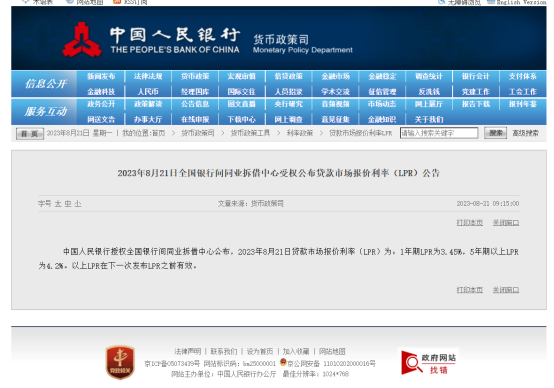Go to 国际交往 section
The width and height of the screenshot is (554, 388).
pyautogui.click(x=242, y=92)
